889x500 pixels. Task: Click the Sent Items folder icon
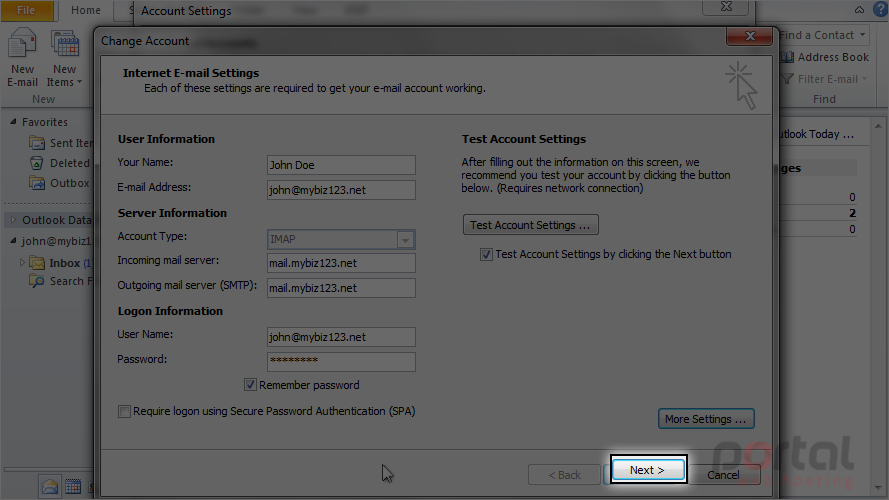point(37,143)
